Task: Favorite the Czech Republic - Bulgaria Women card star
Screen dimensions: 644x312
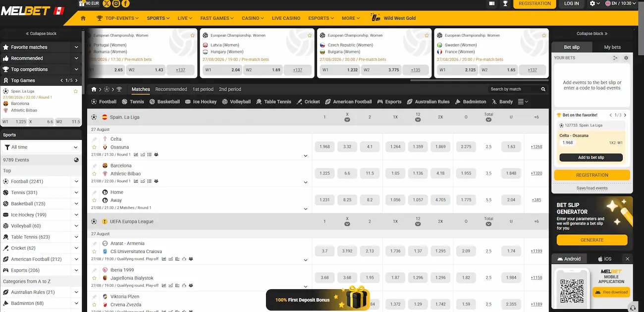Action: click(427, 36)
